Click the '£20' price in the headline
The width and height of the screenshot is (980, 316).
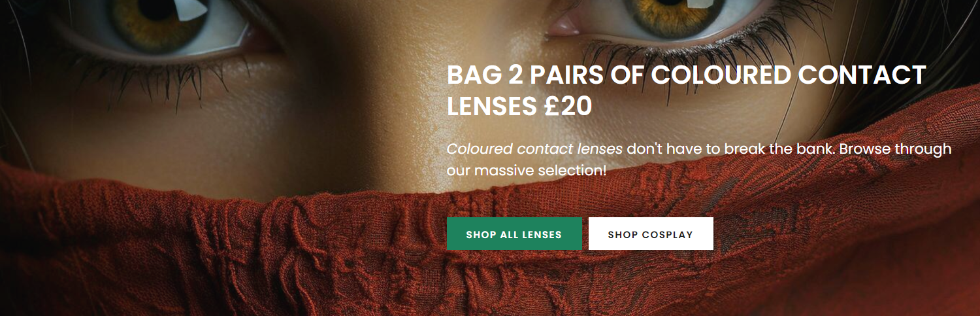coord(567,107)
